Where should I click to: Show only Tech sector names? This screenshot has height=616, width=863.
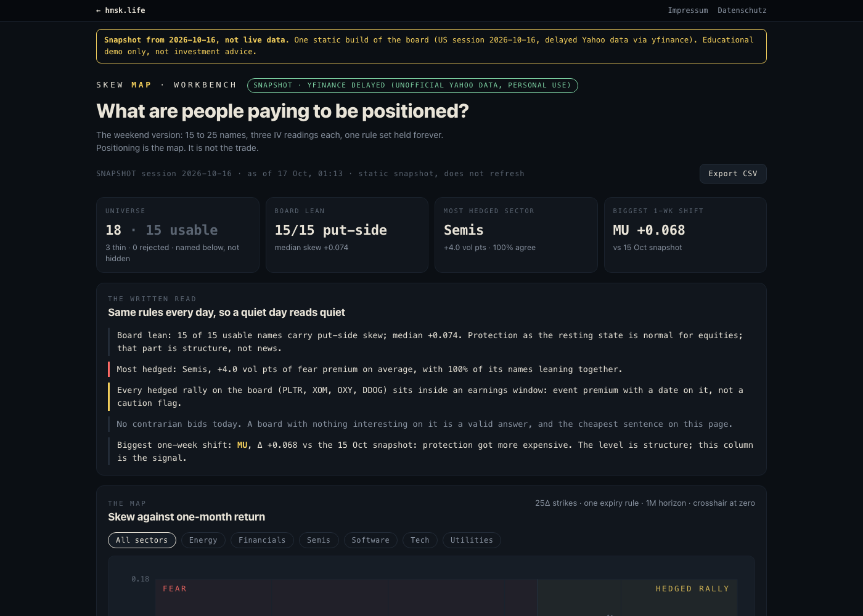(x=420, y=540)
